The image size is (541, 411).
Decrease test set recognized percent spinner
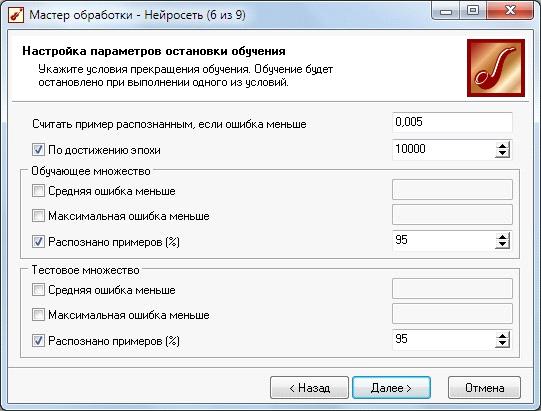503,344
